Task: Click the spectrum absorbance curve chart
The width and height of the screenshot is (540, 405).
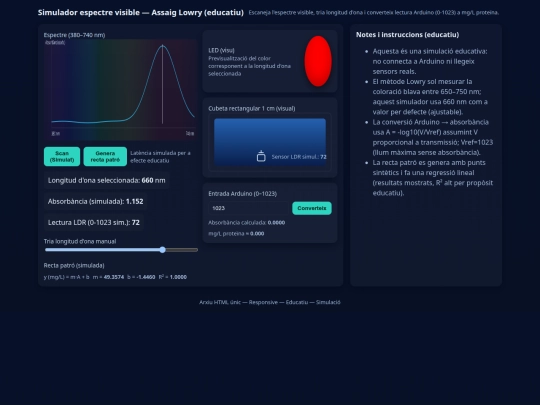Action: click(121, 90)
